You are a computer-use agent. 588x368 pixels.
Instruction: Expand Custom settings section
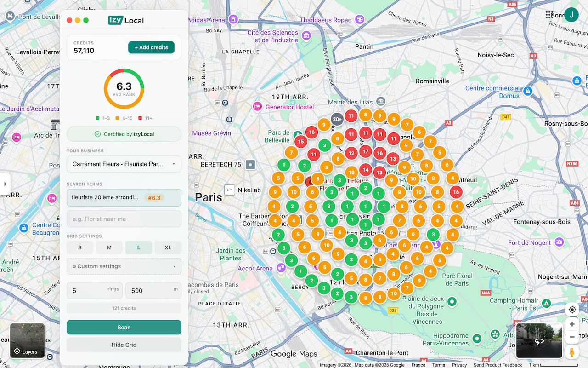coord(124,266)
